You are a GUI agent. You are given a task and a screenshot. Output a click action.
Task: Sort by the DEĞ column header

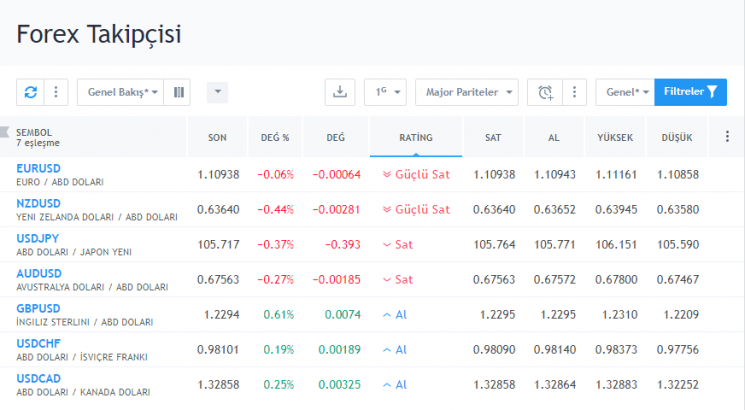tap(335, 138)
